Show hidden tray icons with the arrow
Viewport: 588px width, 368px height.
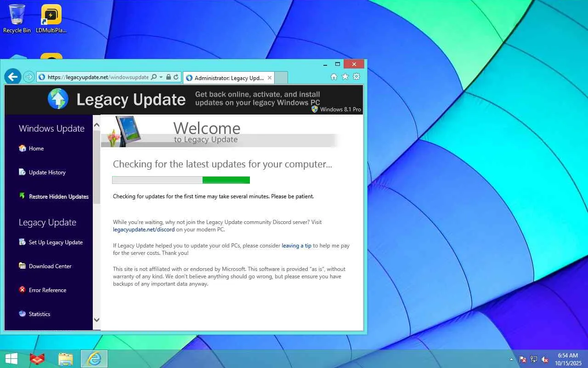click(x=511, y=359)
